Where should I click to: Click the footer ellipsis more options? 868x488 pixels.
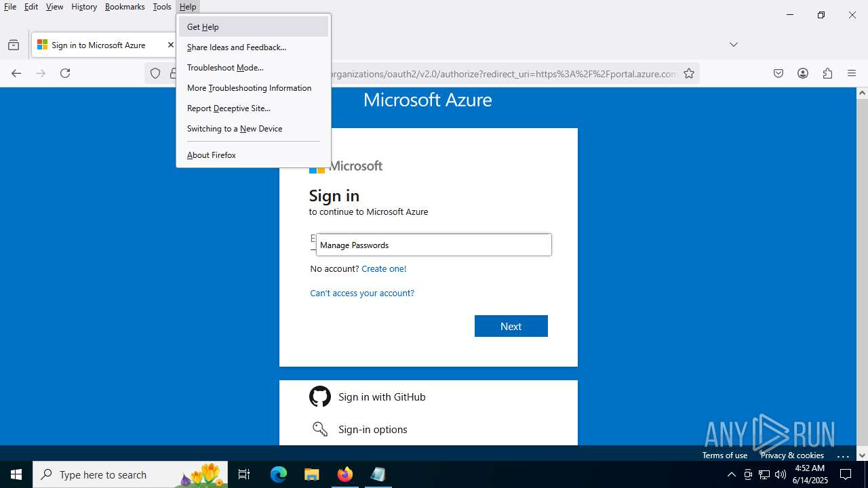click(843, 456)
